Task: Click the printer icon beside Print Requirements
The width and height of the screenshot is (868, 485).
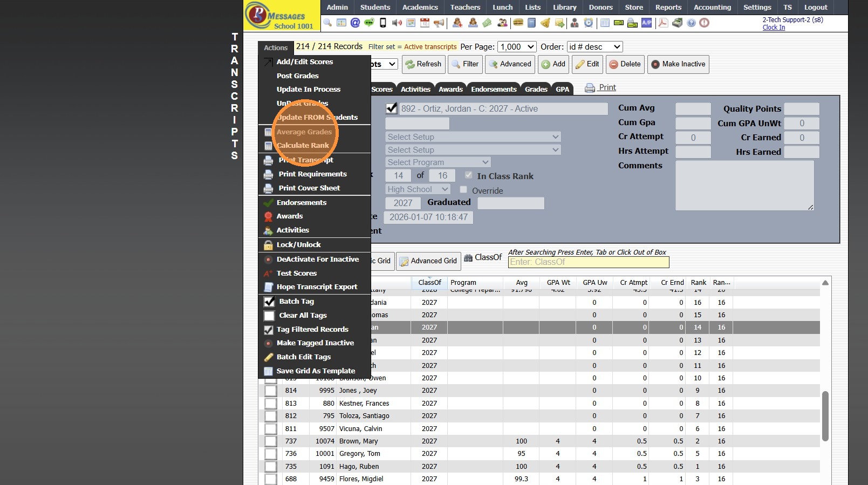Action: (x=268, y=174)
